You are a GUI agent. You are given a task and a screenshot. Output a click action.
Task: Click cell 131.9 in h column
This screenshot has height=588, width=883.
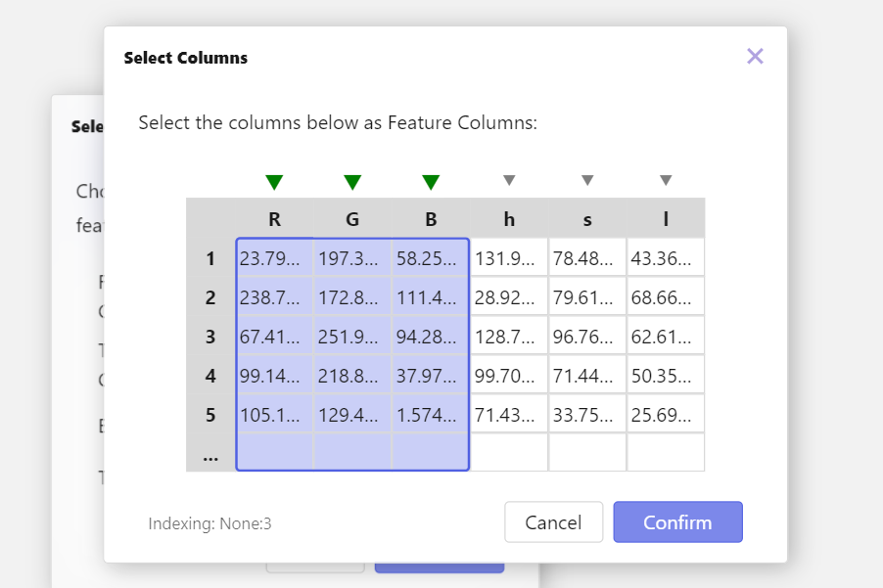click(509, 258)
